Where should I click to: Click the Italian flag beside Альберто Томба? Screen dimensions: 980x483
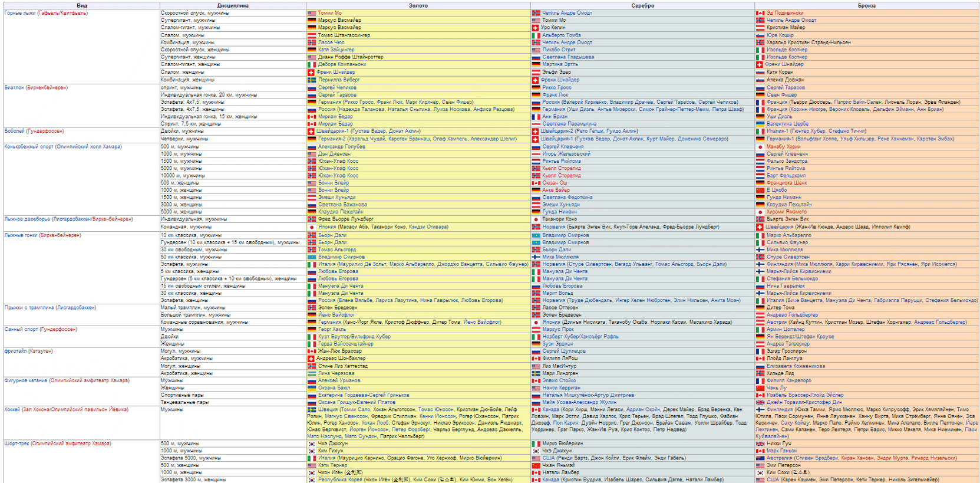536,35
